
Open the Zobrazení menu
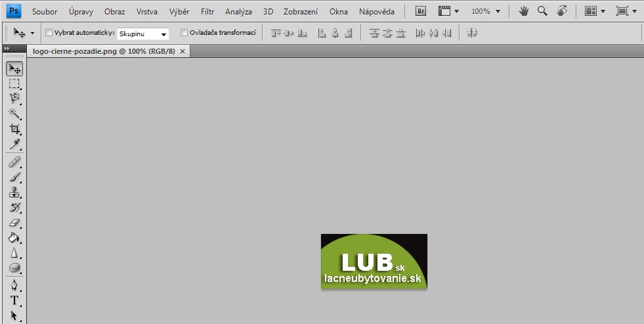point(301,12)
